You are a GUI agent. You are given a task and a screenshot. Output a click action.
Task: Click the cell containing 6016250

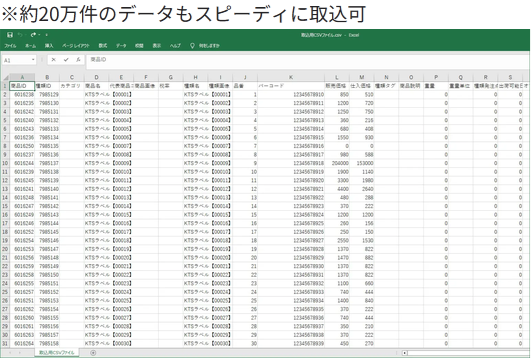click(22, 146)
